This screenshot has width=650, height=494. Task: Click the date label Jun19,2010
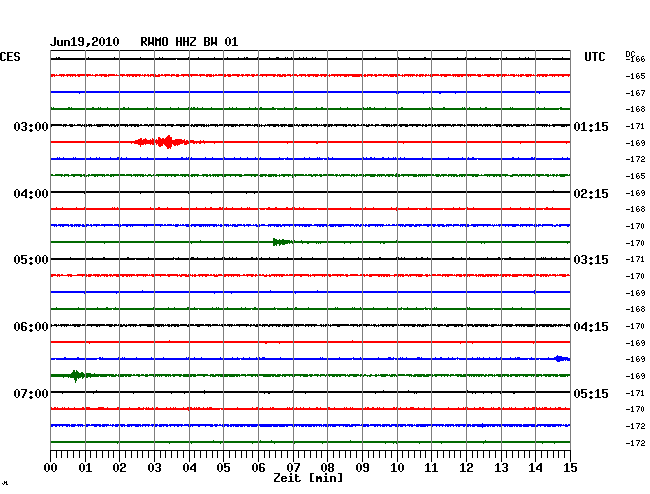tap(85, 42)
